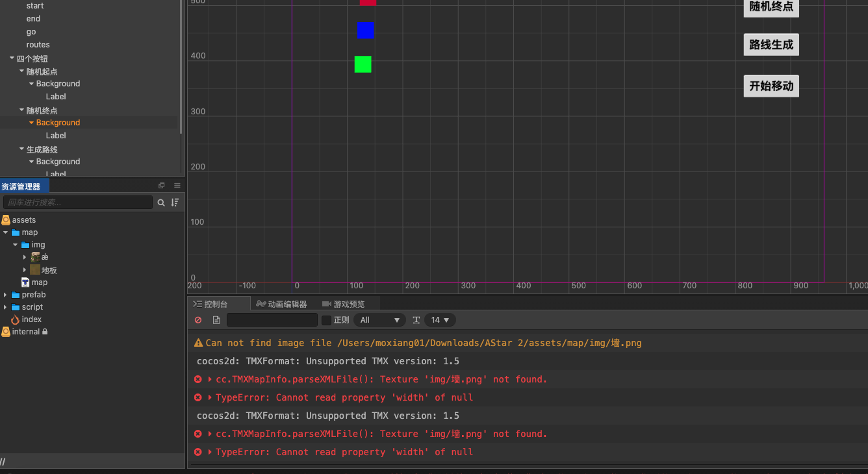Click the sort icon in the asset manager

[175, 203]
